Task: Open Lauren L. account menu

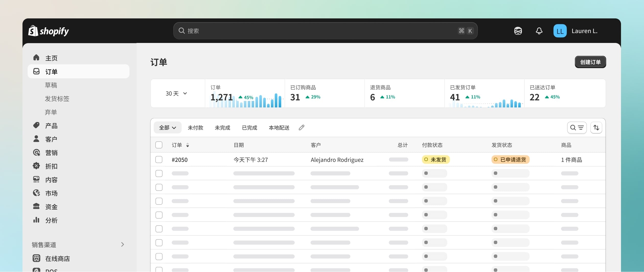Action: click(576, 31)
